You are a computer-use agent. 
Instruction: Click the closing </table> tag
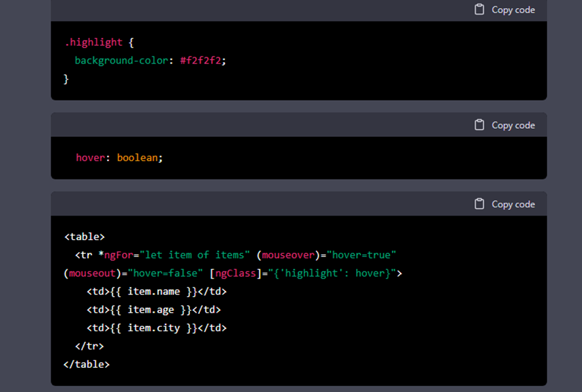click(87, 364)
